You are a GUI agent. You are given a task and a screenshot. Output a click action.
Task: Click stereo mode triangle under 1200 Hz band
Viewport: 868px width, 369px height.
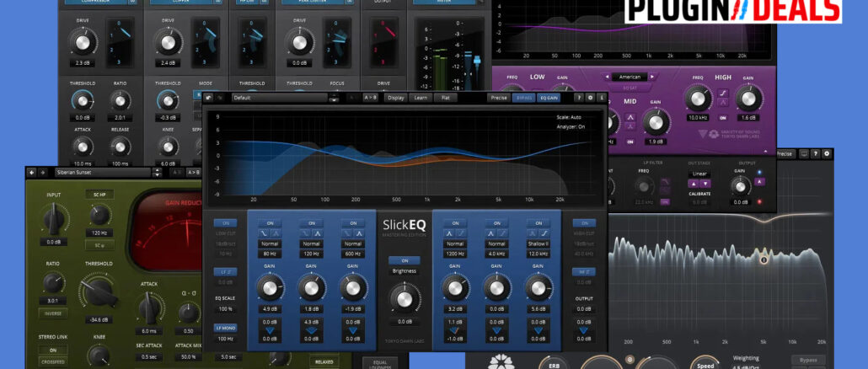[455, 330]
